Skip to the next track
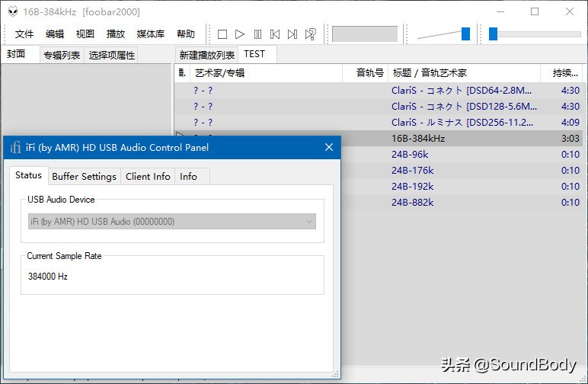The image size is (588, 384). (292, 34)
